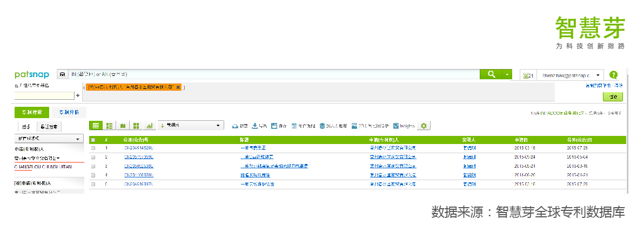
Task: Click the applicant link in row 4
Action: tap(392, 175)
